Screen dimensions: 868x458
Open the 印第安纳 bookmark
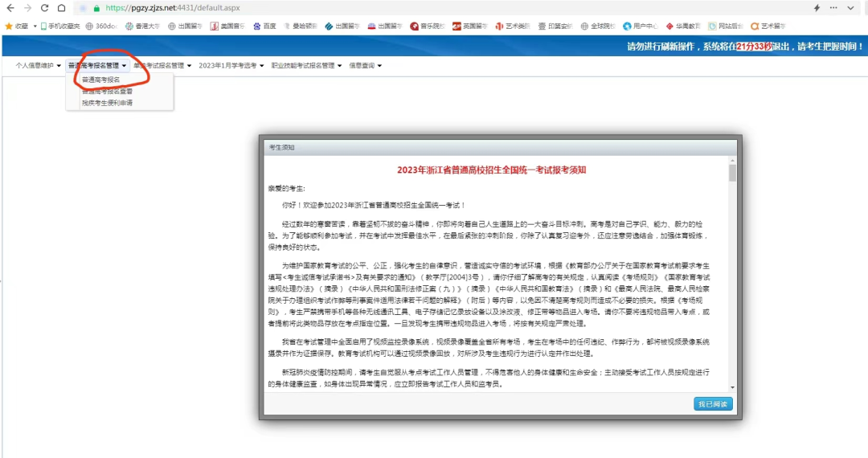[555, 26]
